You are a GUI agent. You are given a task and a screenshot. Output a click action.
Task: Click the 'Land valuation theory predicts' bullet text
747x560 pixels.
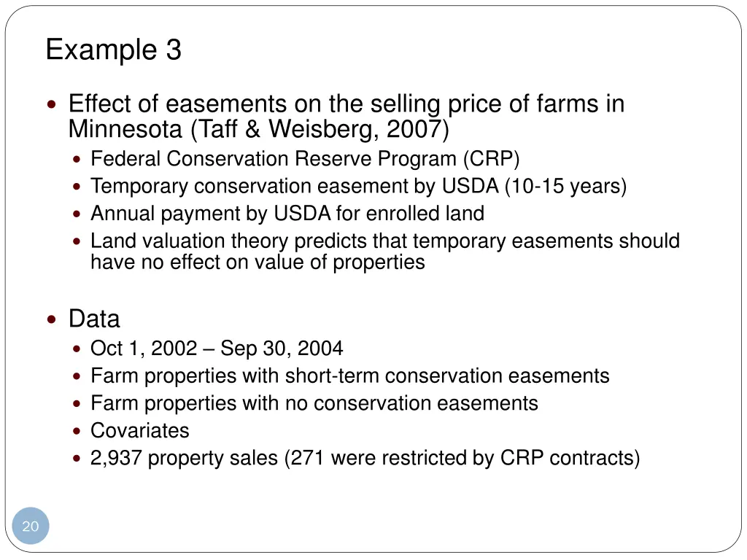385,252
